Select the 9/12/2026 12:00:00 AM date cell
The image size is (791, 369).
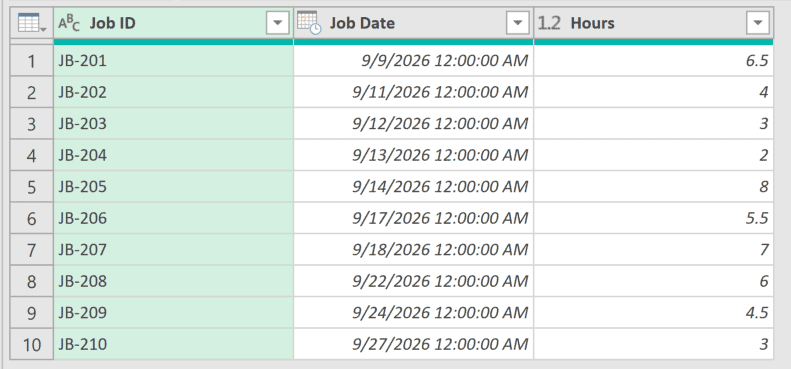click(414, 124)
